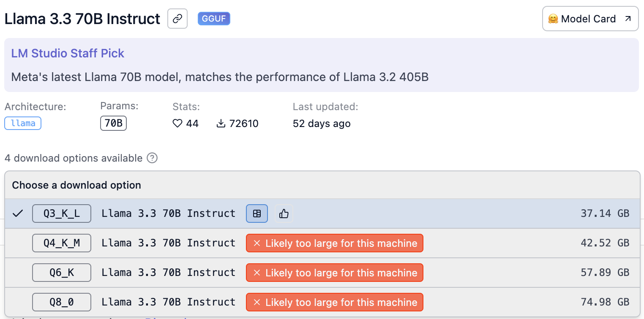Select the llama architecture tag
This screenshot has height=319, width=644.
(x=23, y=123)
